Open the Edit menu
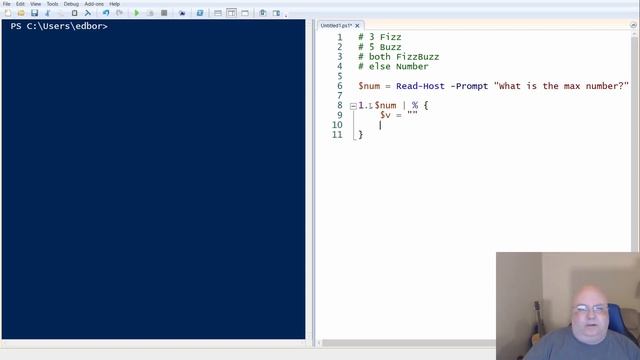This screenshot has width=640, height=360. 20,4
